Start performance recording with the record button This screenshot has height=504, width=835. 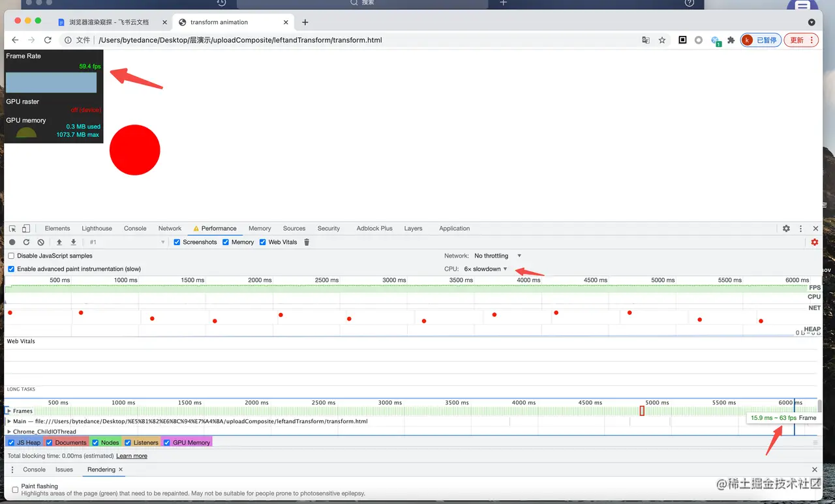point(12,242)
